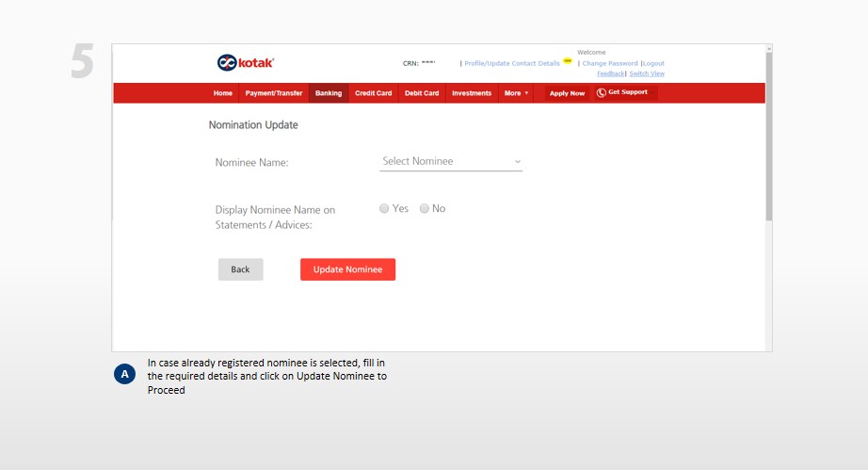Click the Nomination Update heading
868x470 pixels.
pos(253,125)
